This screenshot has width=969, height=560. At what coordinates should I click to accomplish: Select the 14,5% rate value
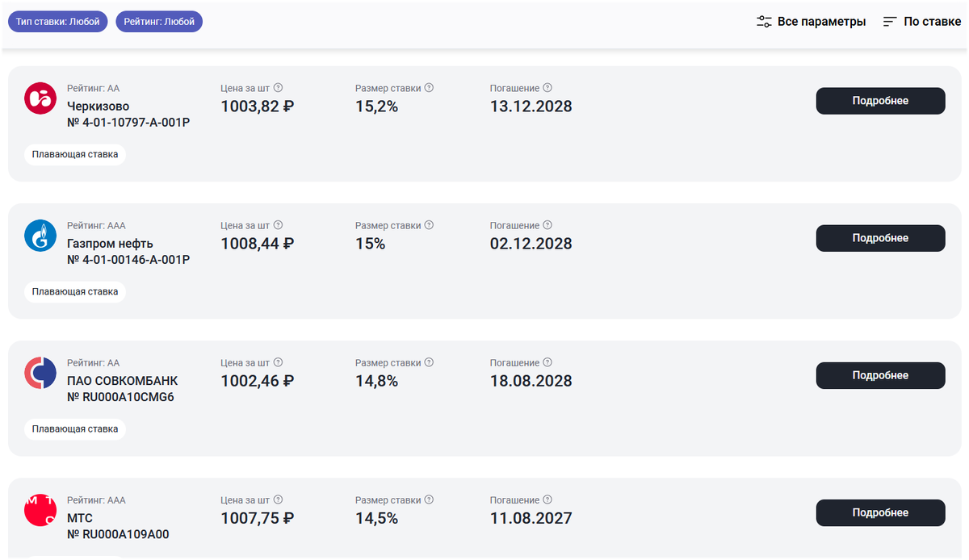[376, 517]
